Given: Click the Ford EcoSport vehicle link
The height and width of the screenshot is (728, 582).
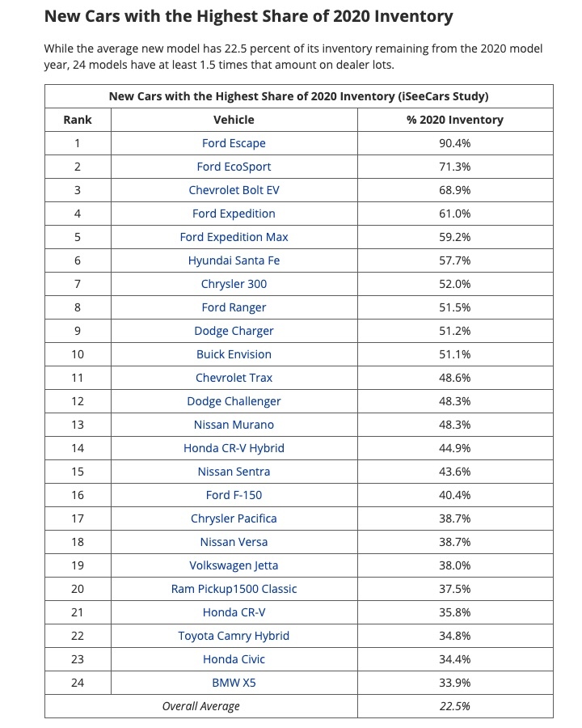Looking at the screenshot, I should [234, 167].
